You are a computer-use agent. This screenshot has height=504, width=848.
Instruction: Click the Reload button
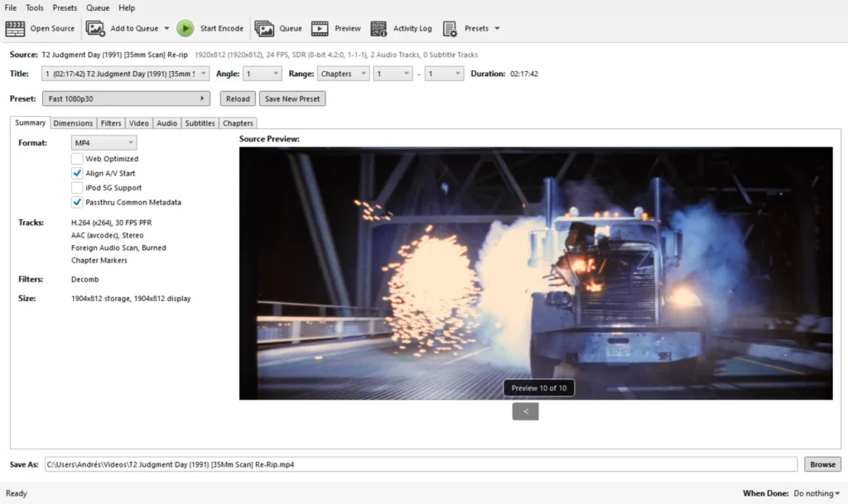(x=238, y=98)
